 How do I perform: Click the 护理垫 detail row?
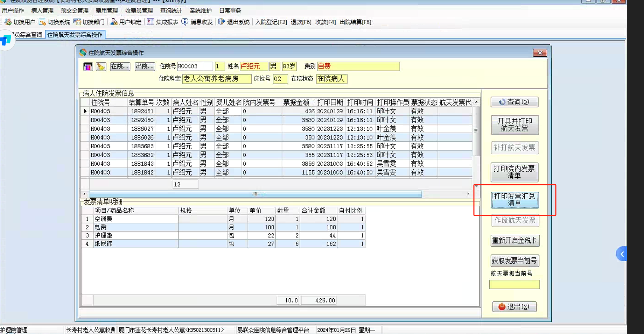[x=223, y=236]
